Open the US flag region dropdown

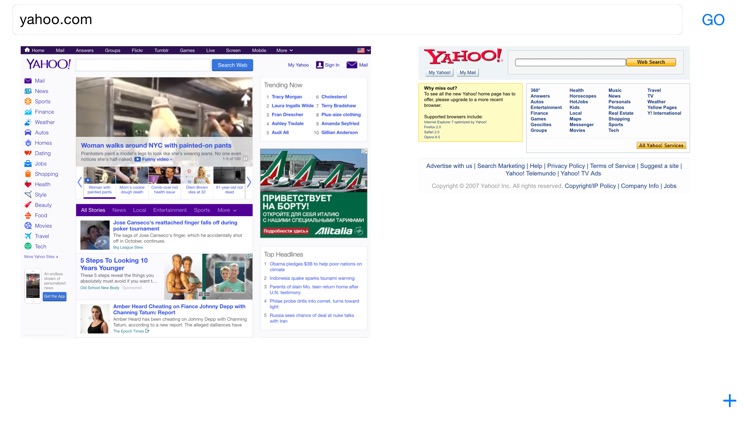pos(364,50)
